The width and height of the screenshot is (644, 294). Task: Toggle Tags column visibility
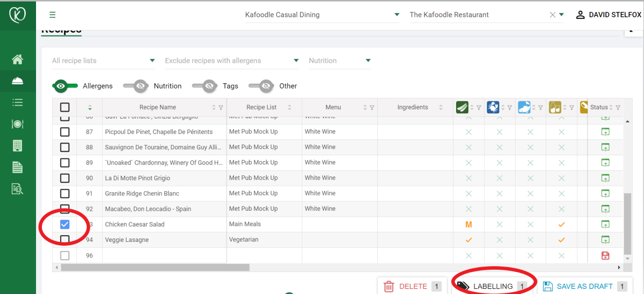[x=204, y=86]
